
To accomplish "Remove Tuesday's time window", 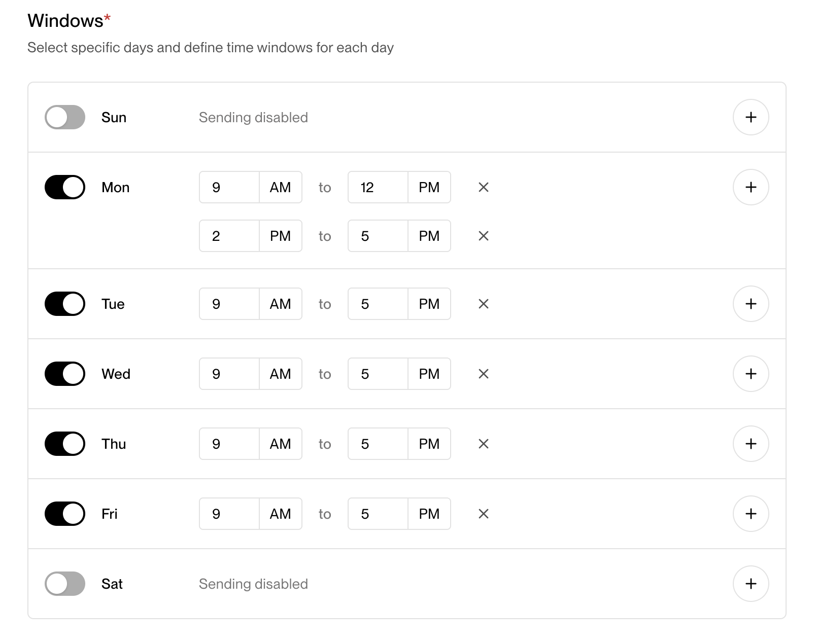I will click(483, 304).
